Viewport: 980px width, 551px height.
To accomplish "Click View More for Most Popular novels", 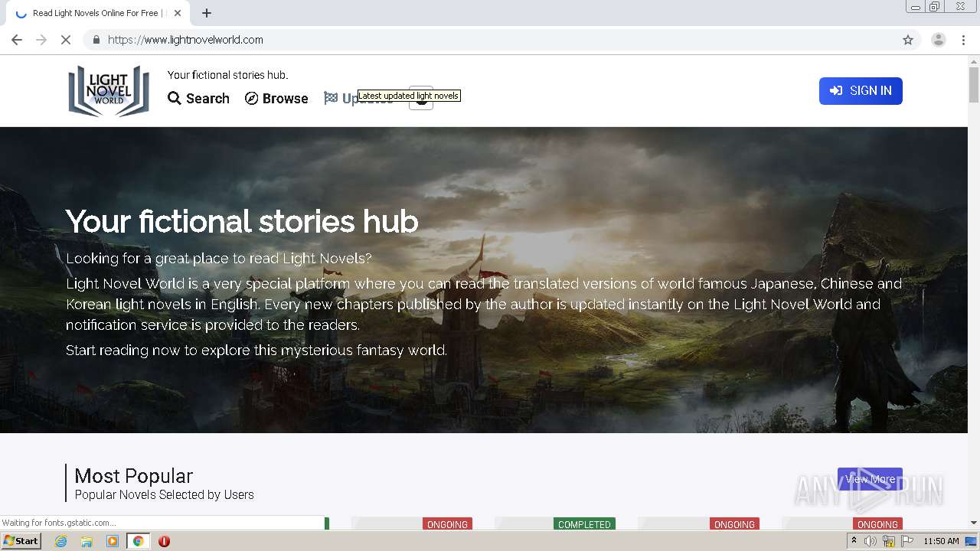I will tap(870, 479).
